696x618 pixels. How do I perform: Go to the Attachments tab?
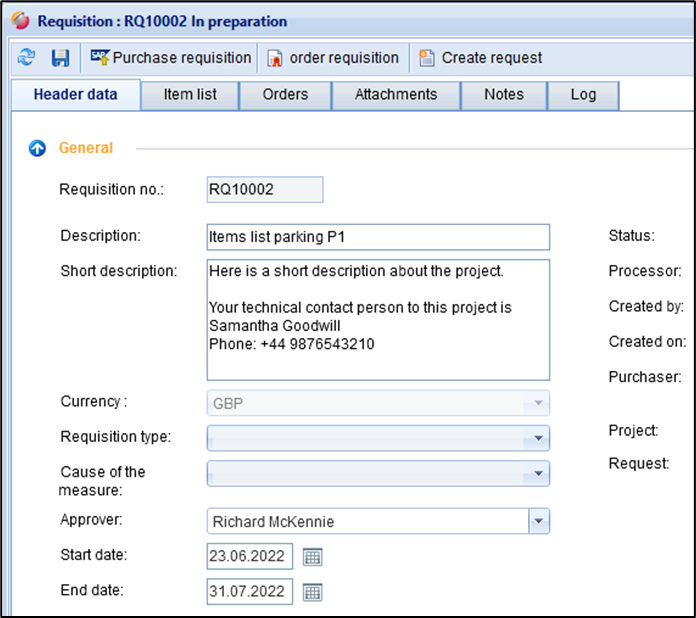pyautogui.click(x=396, y=95)
